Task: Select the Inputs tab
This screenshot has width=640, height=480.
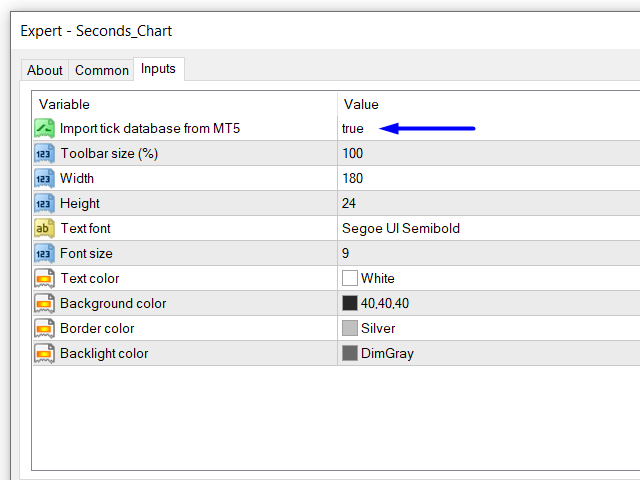Action: pos(159,68)
